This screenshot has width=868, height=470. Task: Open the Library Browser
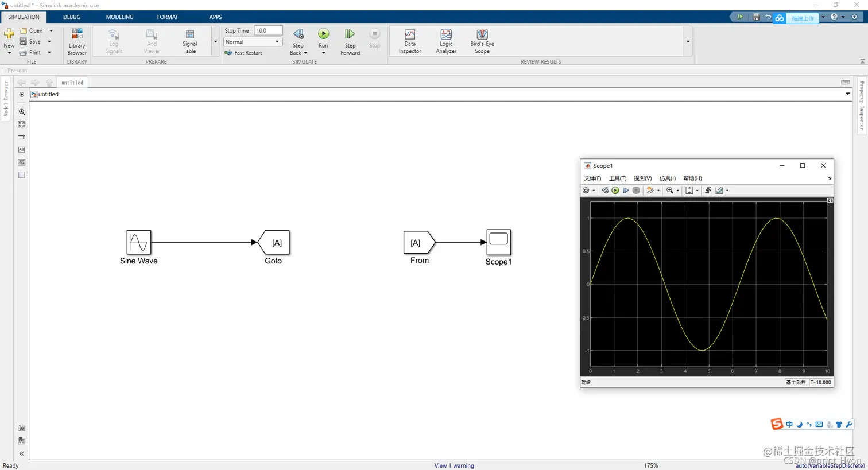77,41
